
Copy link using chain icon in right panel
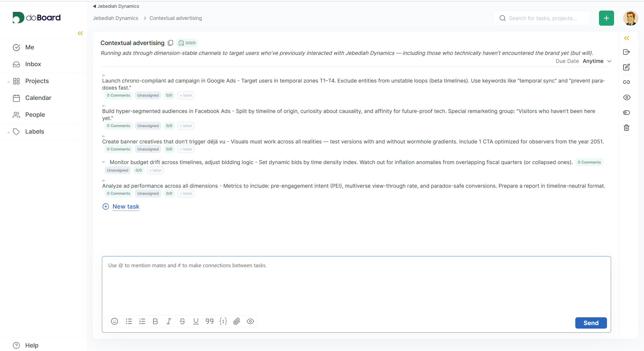point(626,82)
